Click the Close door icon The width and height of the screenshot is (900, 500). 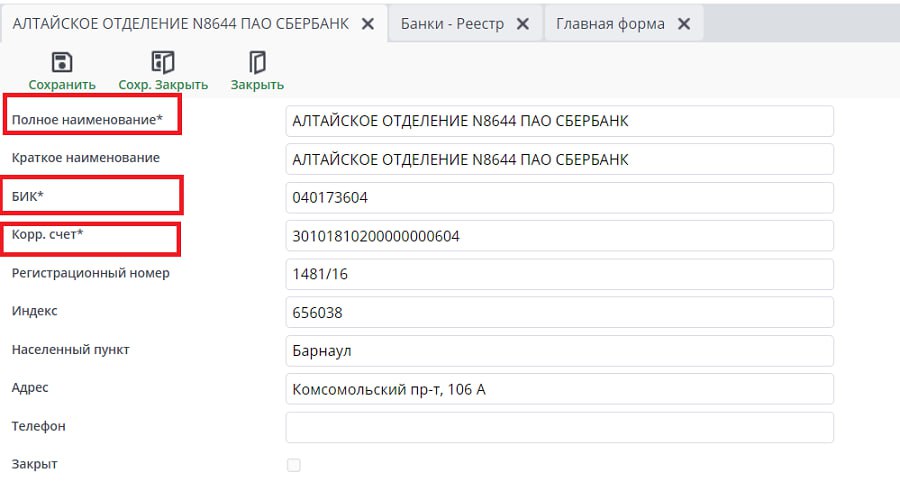pyautogui.click(x=257, y=63)
